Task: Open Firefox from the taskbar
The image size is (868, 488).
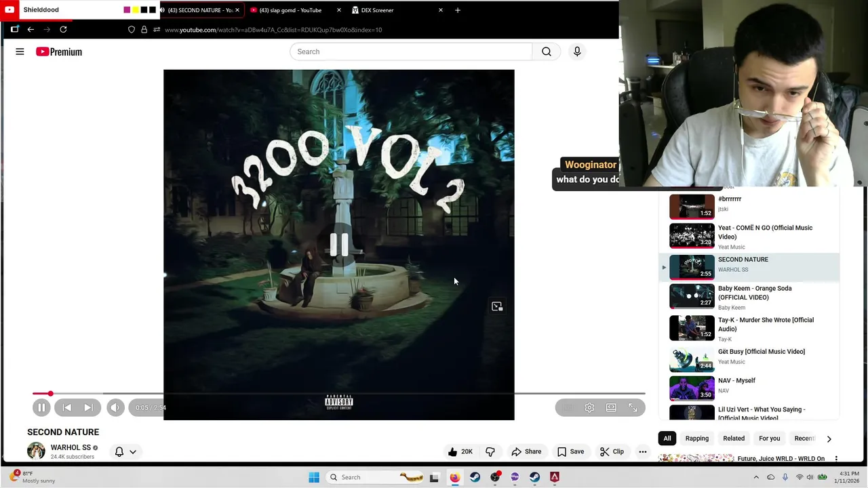Action: pos(454,477)
